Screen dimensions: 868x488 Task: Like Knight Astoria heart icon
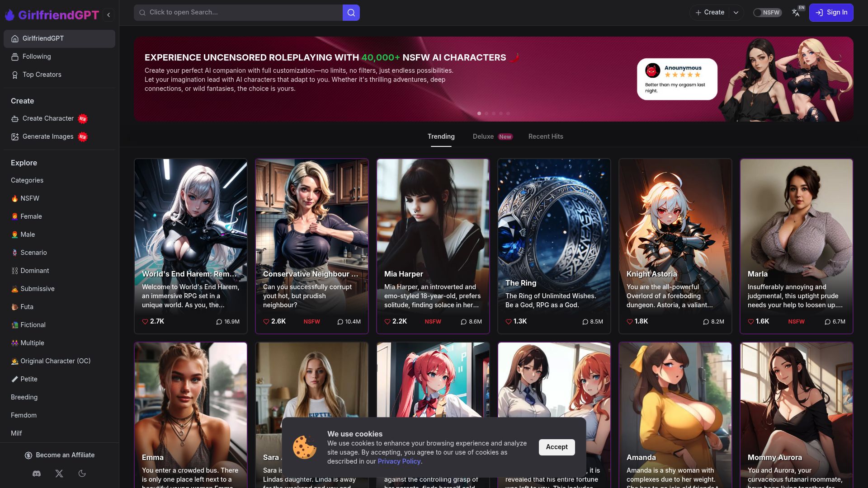[630, 322]
